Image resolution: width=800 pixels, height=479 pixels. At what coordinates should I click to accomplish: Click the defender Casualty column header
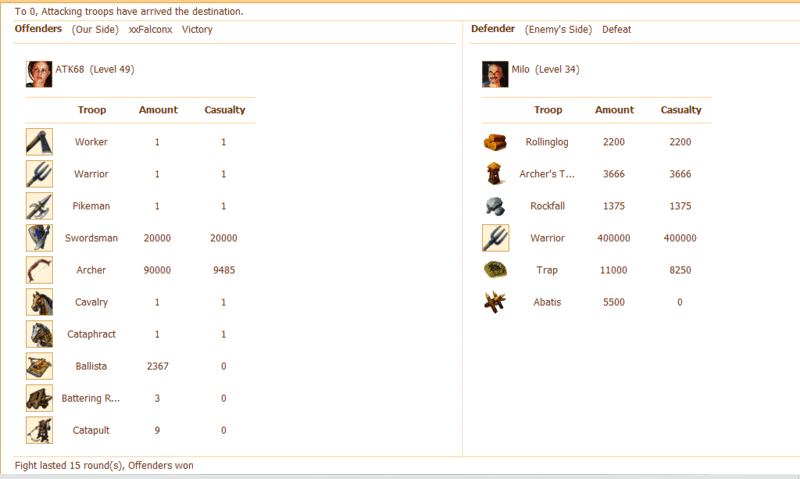pyautogui.click(x=681, y=110)
